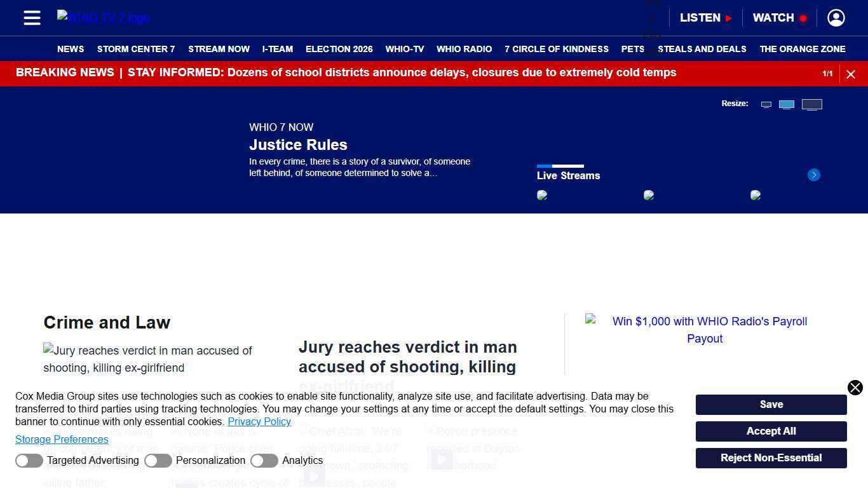This screenshot has height=488, width=868.
Task: Enable the Analytics cookie toggle
Action: 264,460
